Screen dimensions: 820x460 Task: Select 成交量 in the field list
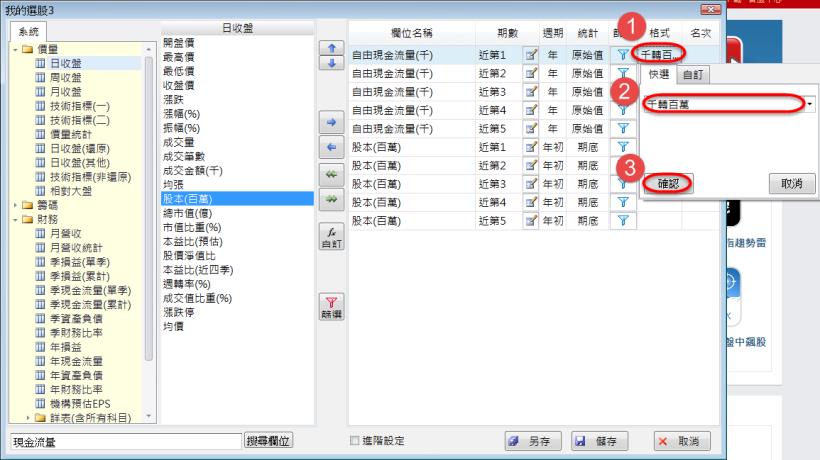click(x=178, y=142)
